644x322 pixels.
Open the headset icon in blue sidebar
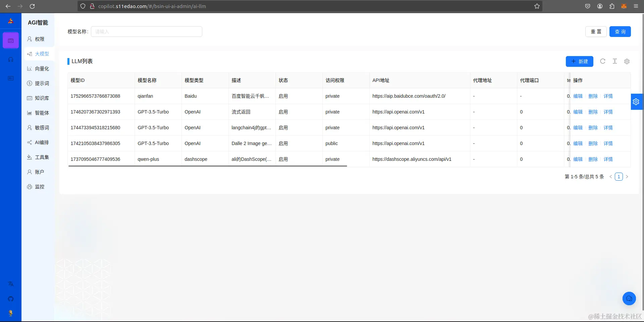(11, 59)
